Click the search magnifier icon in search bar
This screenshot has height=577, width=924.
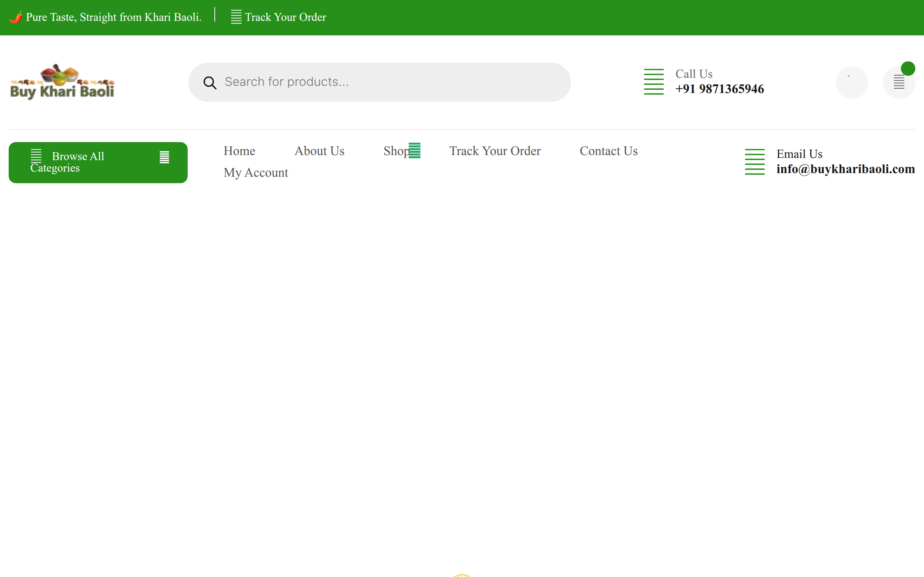(210, 82)
